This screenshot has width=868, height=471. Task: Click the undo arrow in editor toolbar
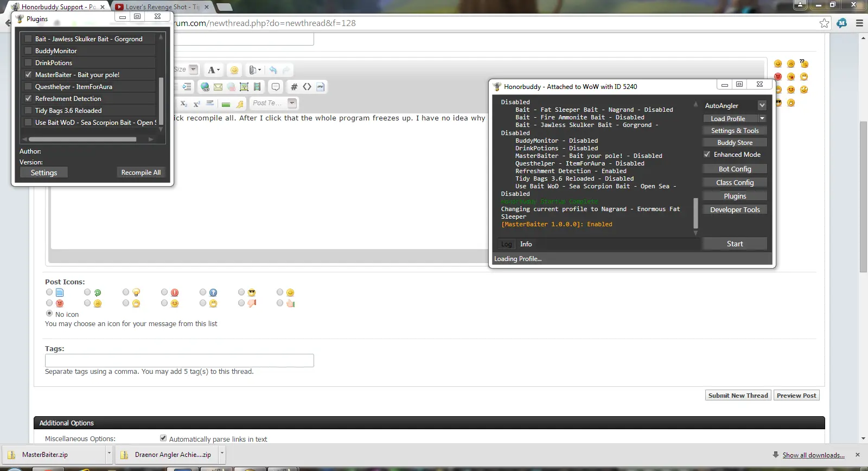273,70
